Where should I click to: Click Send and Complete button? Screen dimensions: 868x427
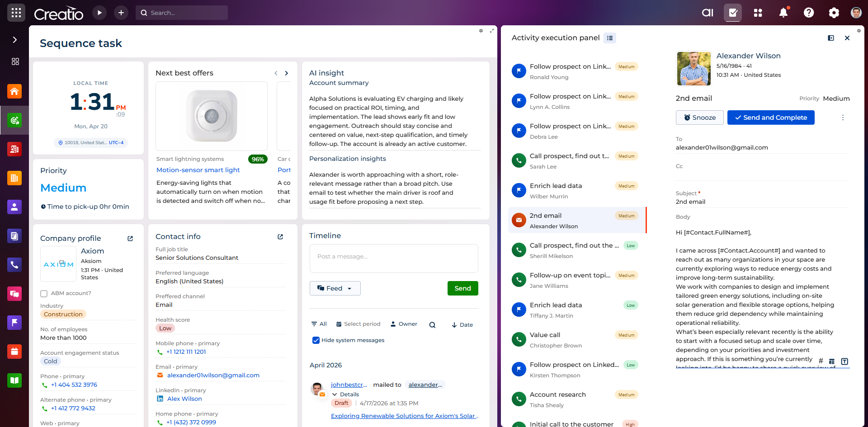(x=770, y=117)
